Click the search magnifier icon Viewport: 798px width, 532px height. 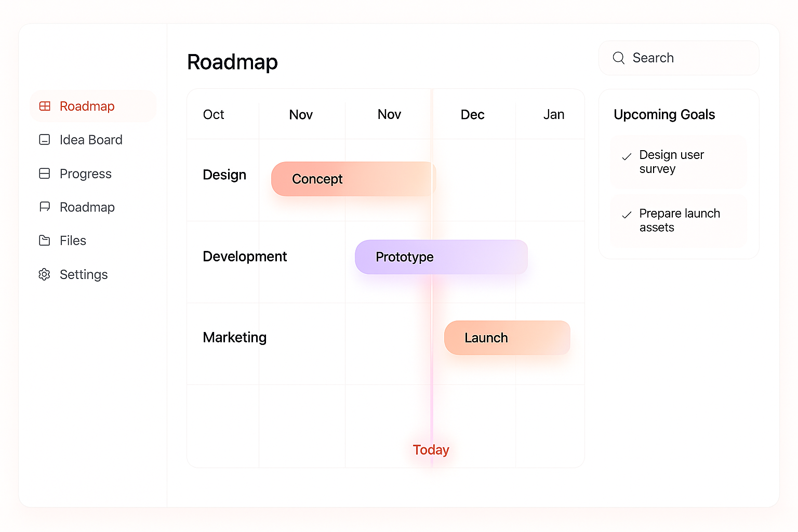click(x=619, y=58)
